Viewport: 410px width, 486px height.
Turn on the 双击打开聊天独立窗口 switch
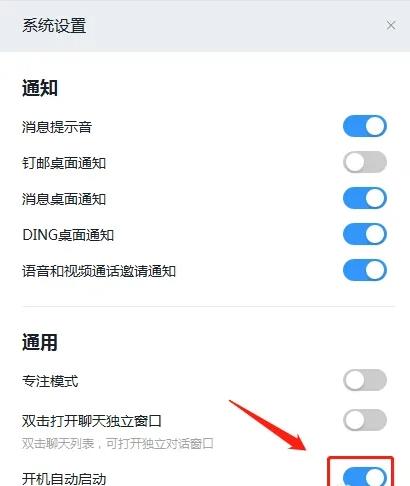(x=365, y=420)
